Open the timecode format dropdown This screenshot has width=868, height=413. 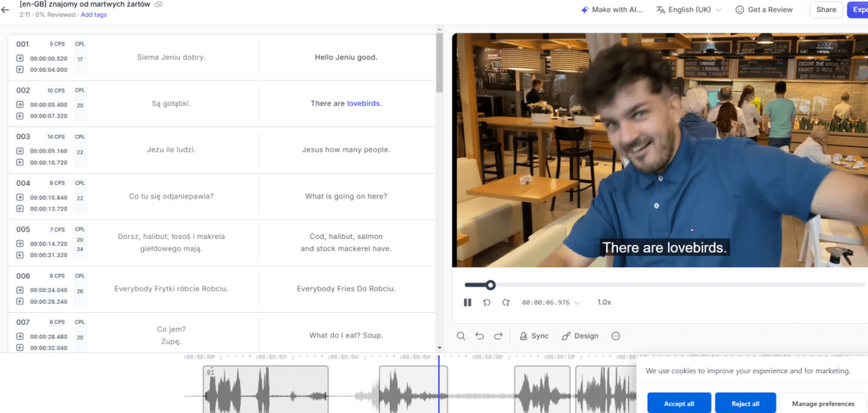pos(578,302)
